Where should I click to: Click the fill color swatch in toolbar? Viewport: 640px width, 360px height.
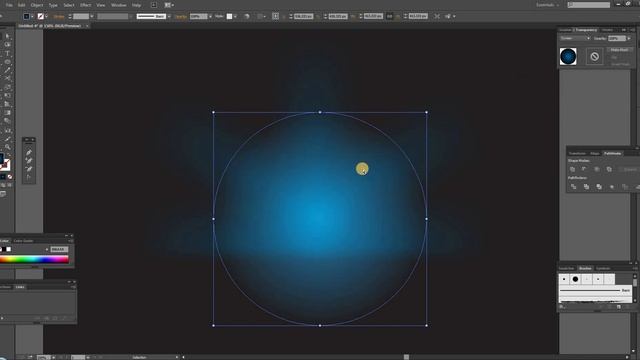coord(1,159)
